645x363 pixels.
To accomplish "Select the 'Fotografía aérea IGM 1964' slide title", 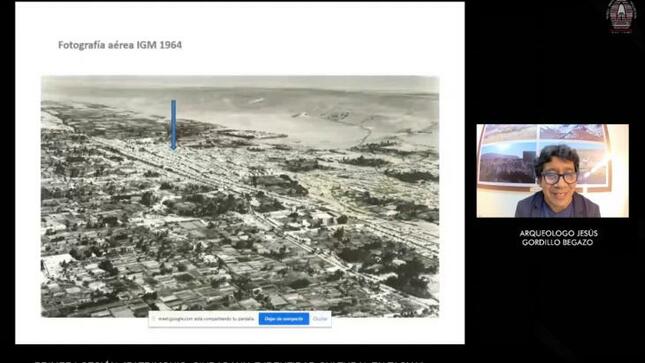I will click(120, 45).
